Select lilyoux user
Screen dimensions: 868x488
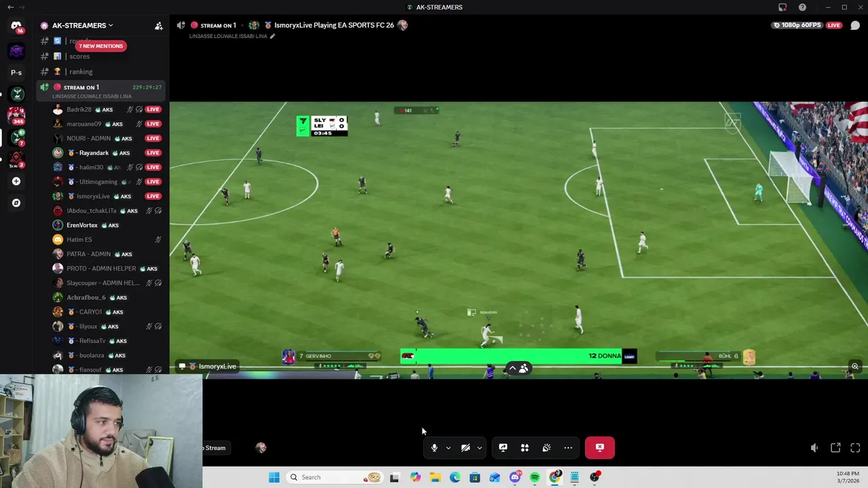tap(107, 326)
